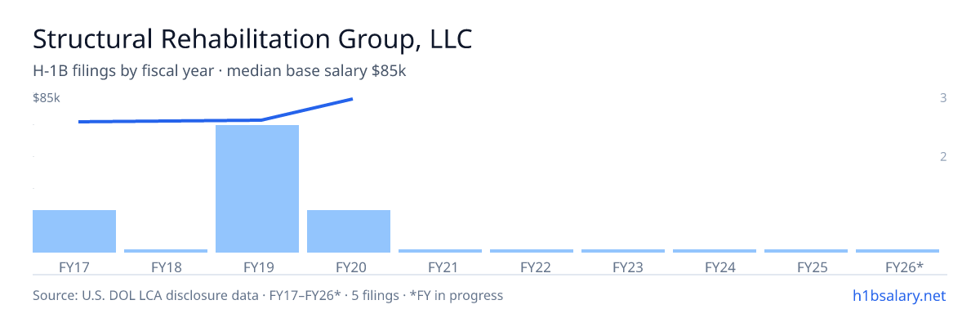This screenshot has height=327, width=980.
Task: Click the source disclosure footnote text
Action: tap(268, 295)
